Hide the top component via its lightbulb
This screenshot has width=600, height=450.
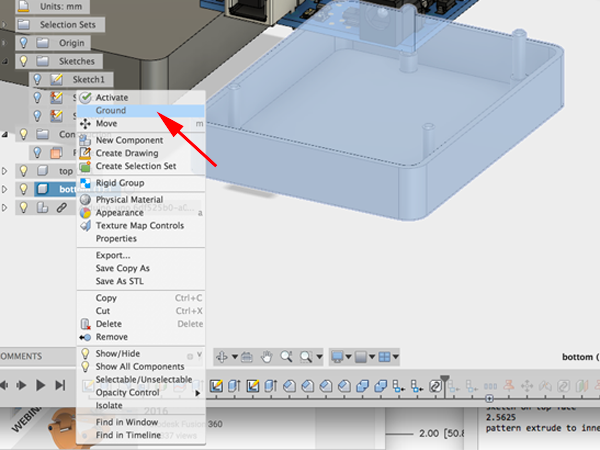[24, 171]
